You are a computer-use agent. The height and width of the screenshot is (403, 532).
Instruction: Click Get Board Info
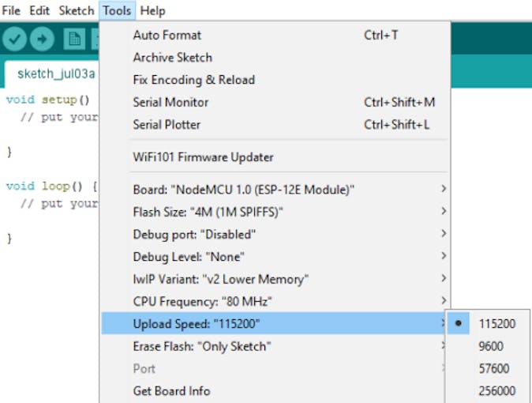[171, 390]
